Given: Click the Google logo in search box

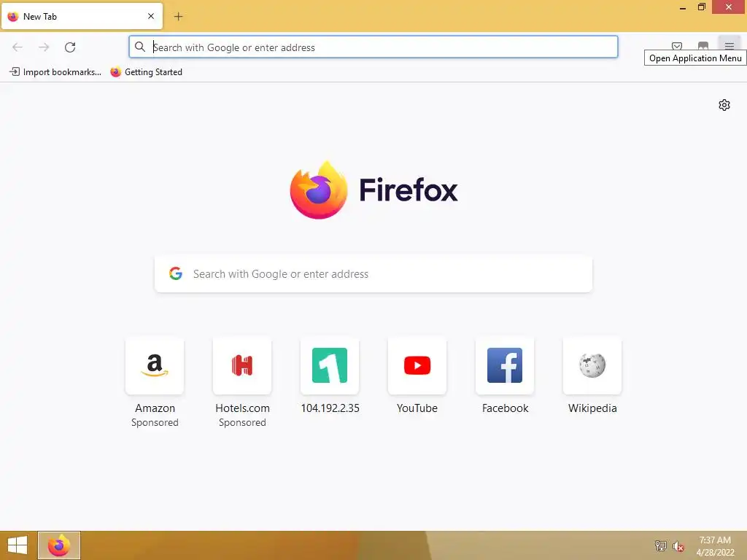Looking at the screenshot, I should pyautogui.click(x=176, y=273).
